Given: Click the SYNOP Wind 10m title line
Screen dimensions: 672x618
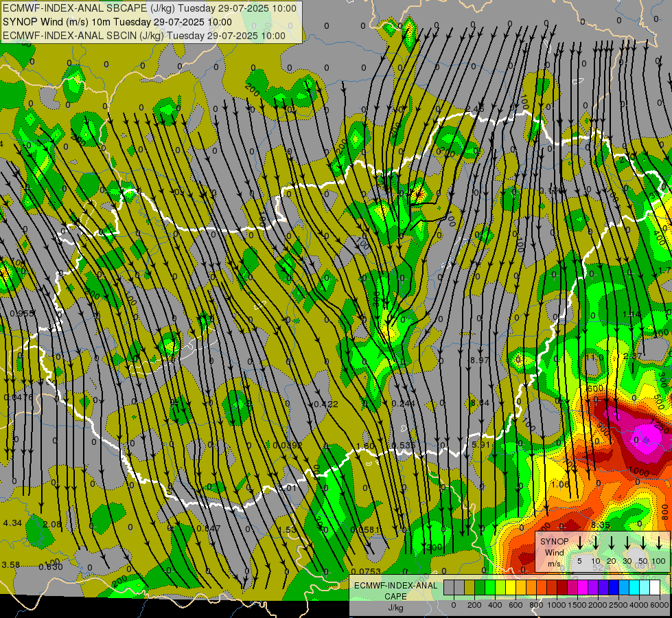Looking at the screenshot, I should (117, 22).
